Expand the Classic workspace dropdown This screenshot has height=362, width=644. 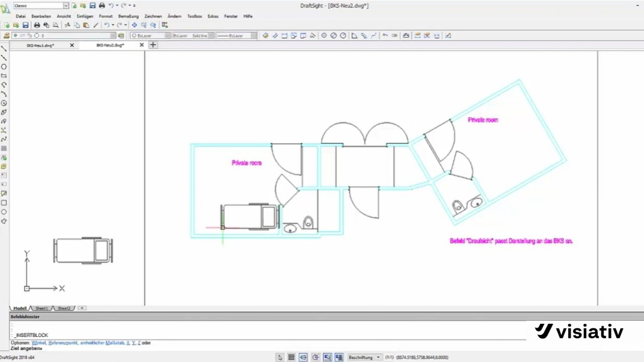point(66,6)
